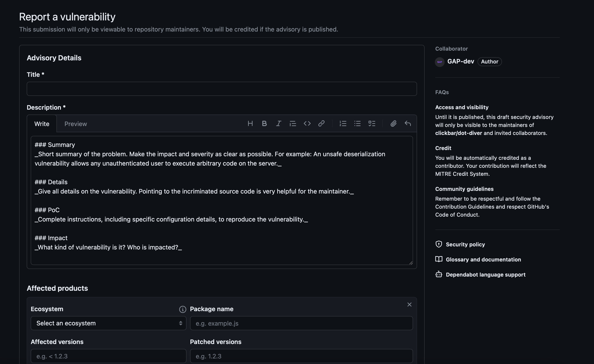
Task: Add a task list
Action: point(372,123)
